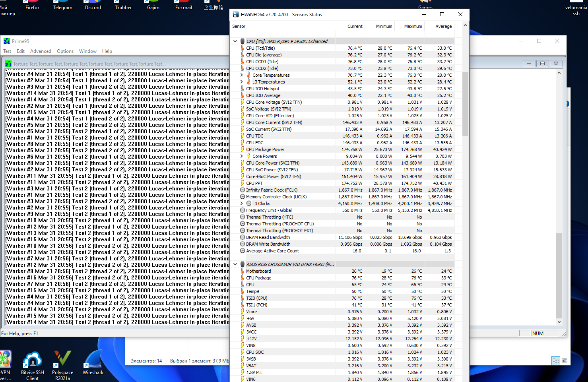Switch Explorer to large thumbnails view icon

[x=565, y=361]
